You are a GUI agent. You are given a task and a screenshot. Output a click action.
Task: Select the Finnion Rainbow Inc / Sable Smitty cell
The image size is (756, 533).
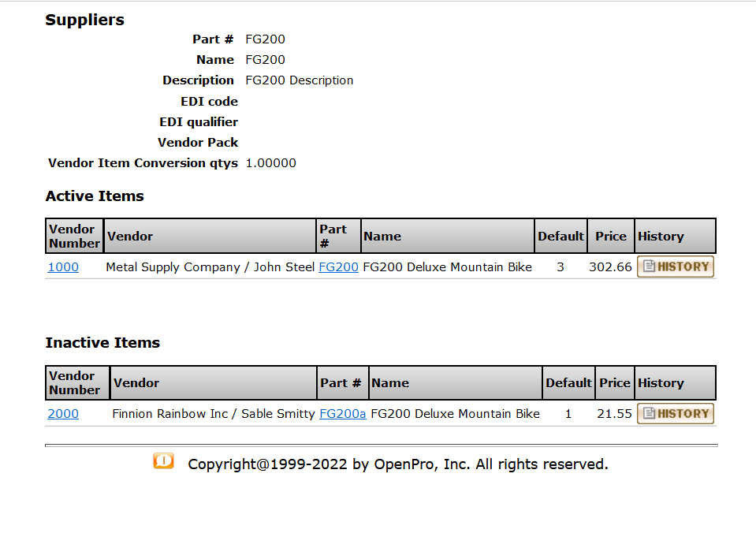[x=213, y=414]
